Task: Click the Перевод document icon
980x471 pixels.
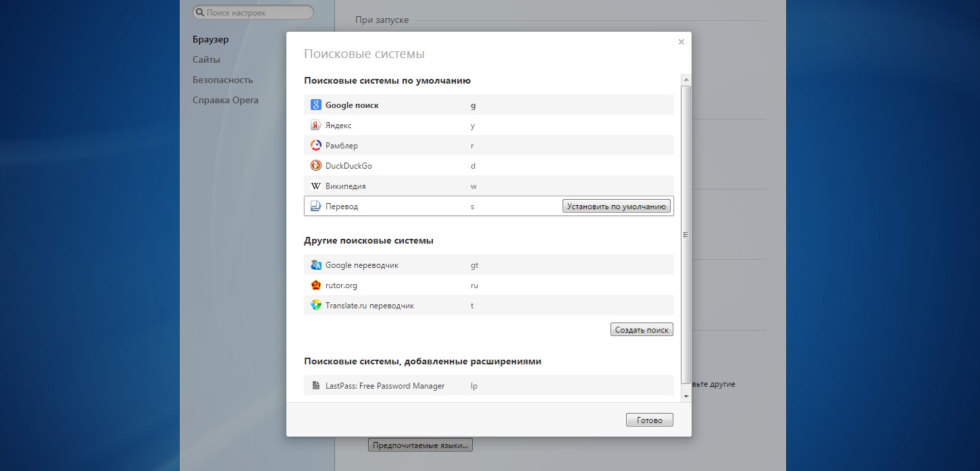Action: 315,206
